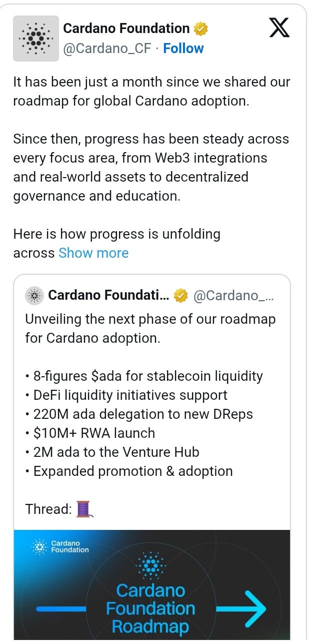Click the verified badge in the quoted tweet
This screenshot has width=313, height=644.
click(179, 295)
